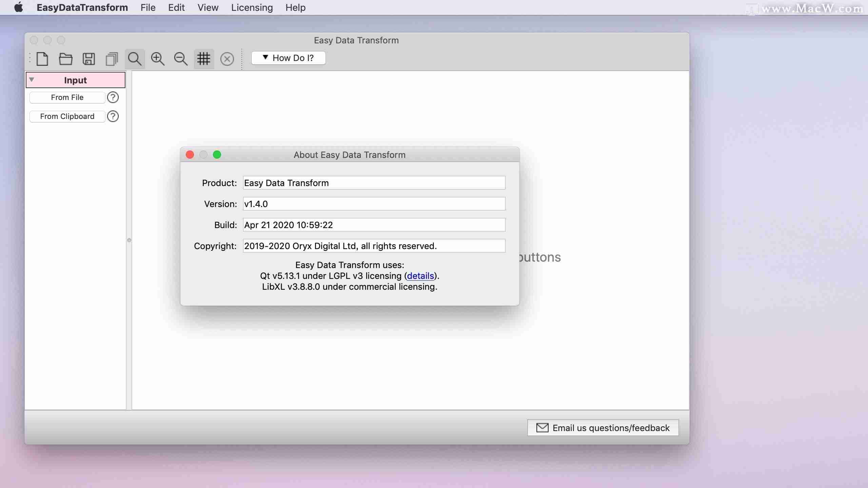Open the View menu
868x488 pixels.
[x=208, y=7]
